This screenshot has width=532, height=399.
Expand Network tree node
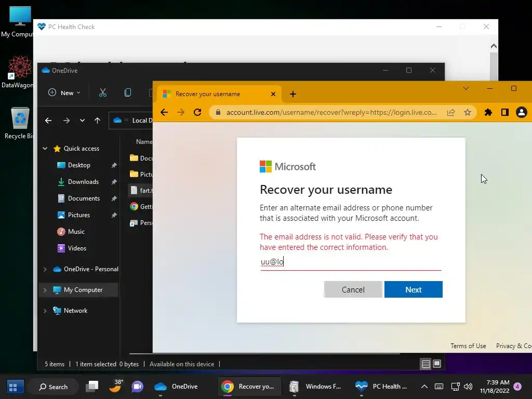[x=45, y=311]
